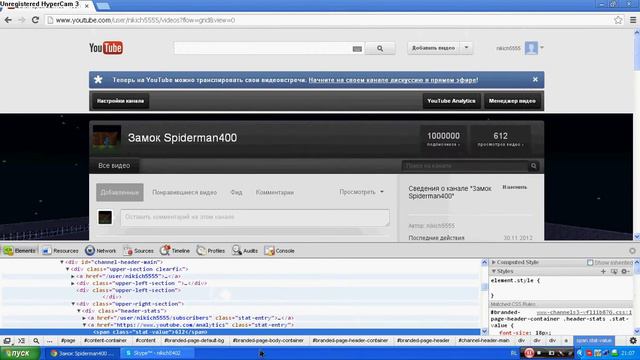Click the #branded-page-header breadcrumb
The height and width of the screenshot is (360, 640).
pyautogui.click(x=423, y=340)
